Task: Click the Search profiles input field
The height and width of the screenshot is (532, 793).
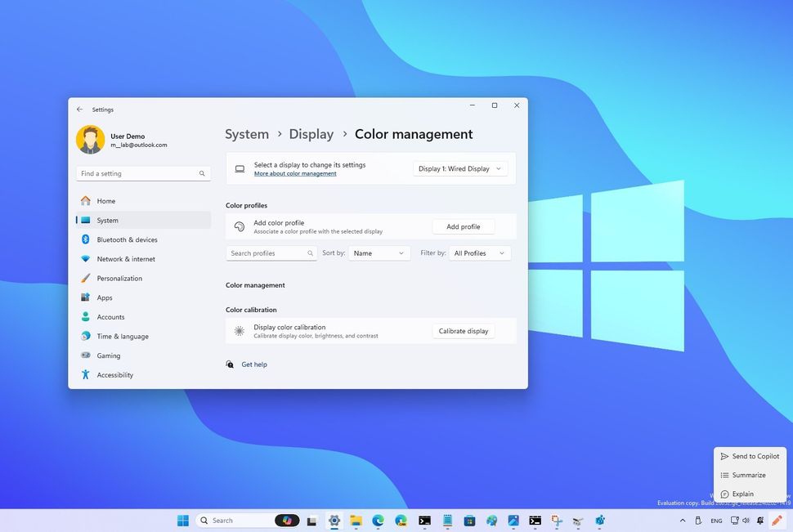Action: point(270,253)
